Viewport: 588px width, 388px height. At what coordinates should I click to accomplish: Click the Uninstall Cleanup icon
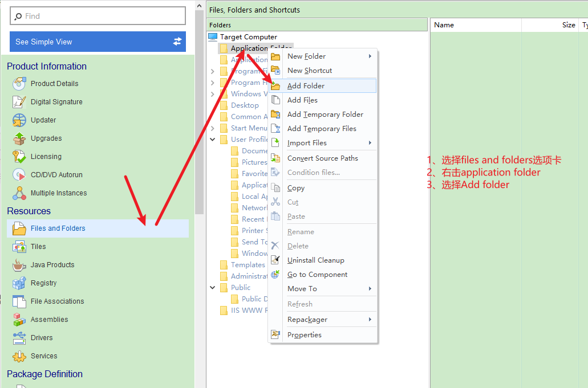tap(275, 260)
